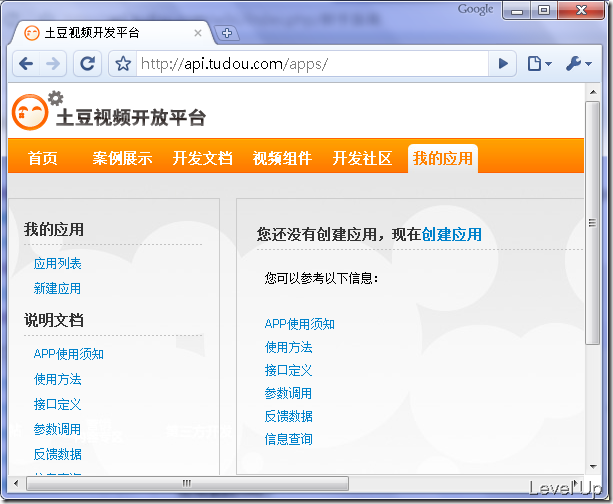This screenshot has height=504, width=613.
Task: Open main panel link 参数调用
Action: pyautogui.click(x=289, y=393)
